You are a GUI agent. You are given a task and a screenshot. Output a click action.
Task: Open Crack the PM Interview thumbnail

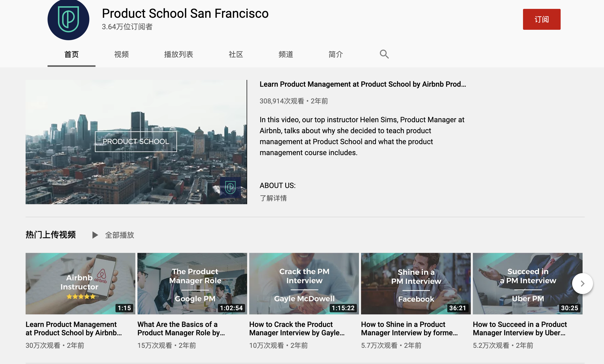tap(304, 283)
